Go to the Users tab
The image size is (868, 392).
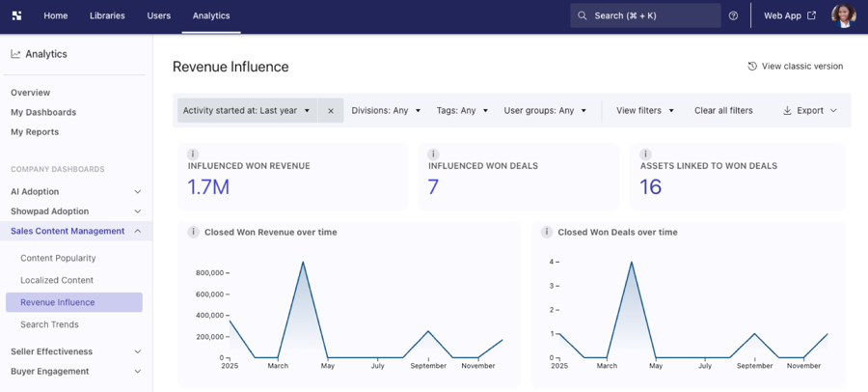point(159,15)
